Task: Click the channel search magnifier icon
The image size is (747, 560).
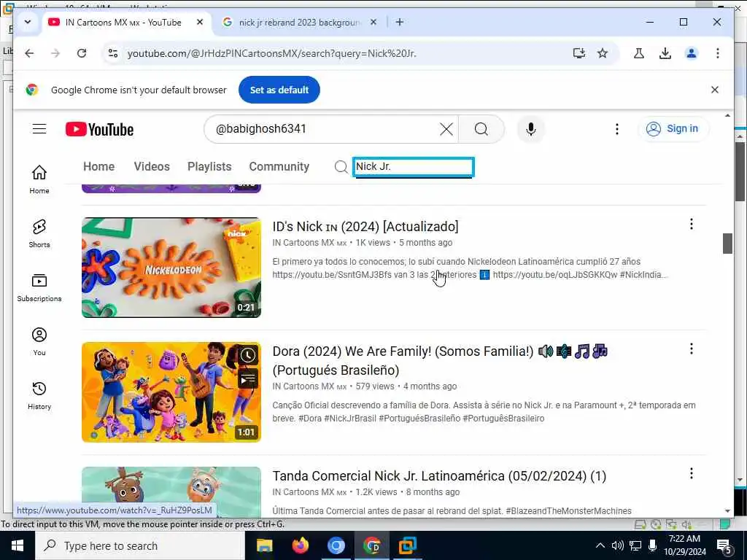Action: pos(341,167)
